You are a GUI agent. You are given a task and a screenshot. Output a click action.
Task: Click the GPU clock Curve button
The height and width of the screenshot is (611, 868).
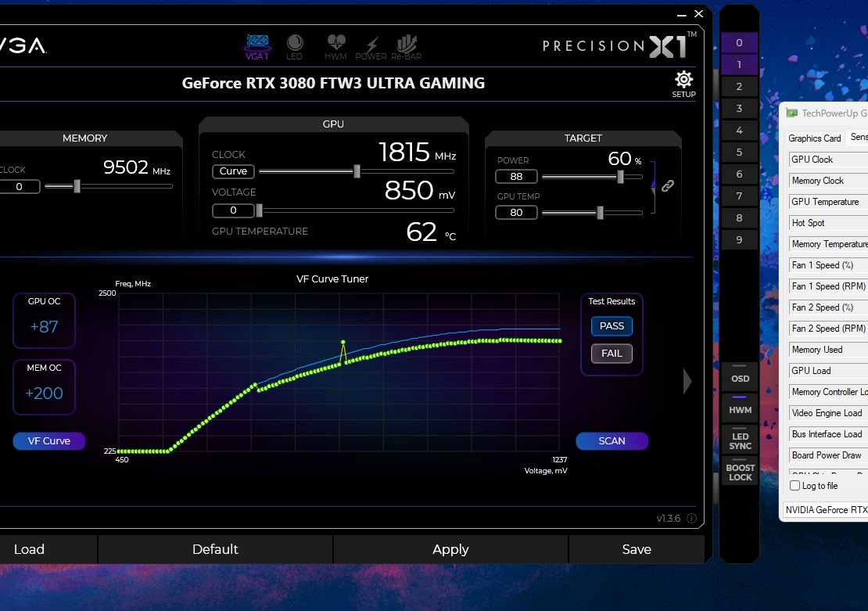tap(233, 171)
